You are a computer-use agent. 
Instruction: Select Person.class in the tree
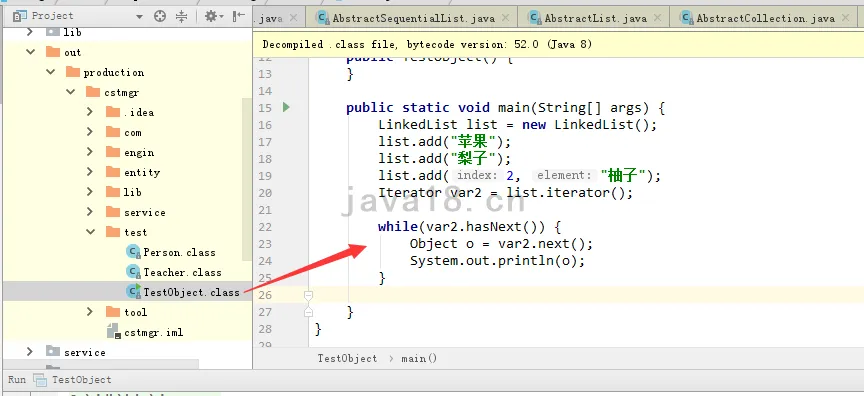click(171, 252)
